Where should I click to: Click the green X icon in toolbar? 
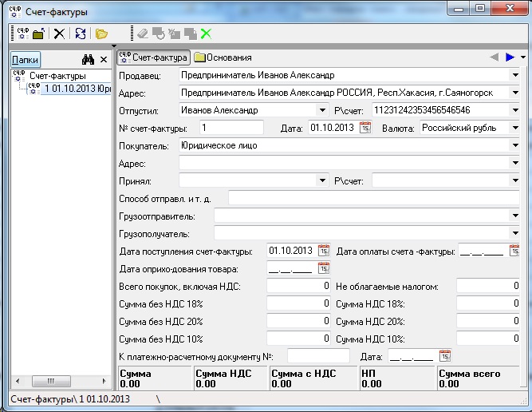(x=206, y=34)
